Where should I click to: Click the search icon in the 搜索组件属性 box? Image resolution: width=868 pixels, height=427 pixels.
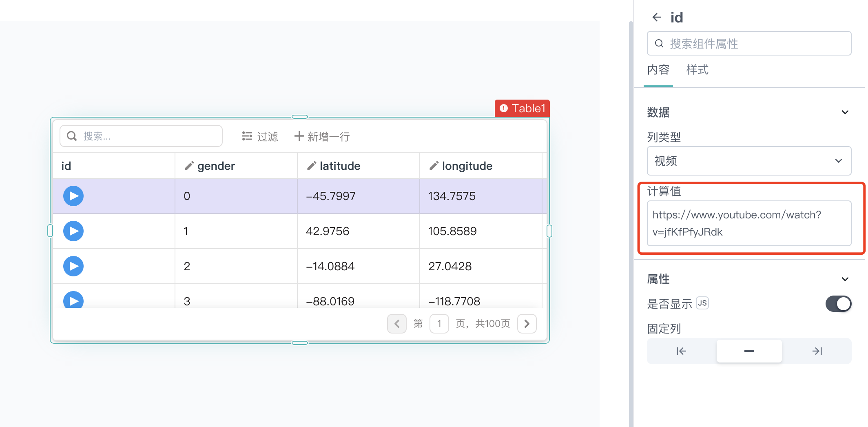click(x=659, y=43)
